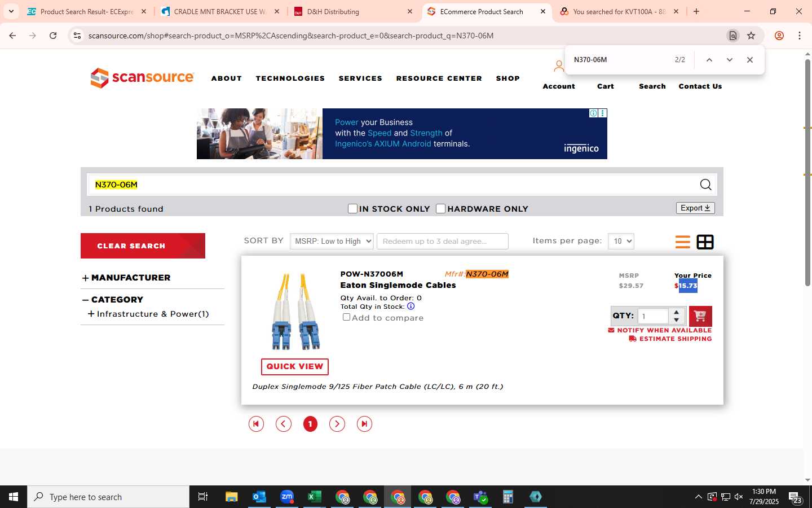Open the SERVICES menu
This screenshot has width=812, height=508.
tap(360, 78)
